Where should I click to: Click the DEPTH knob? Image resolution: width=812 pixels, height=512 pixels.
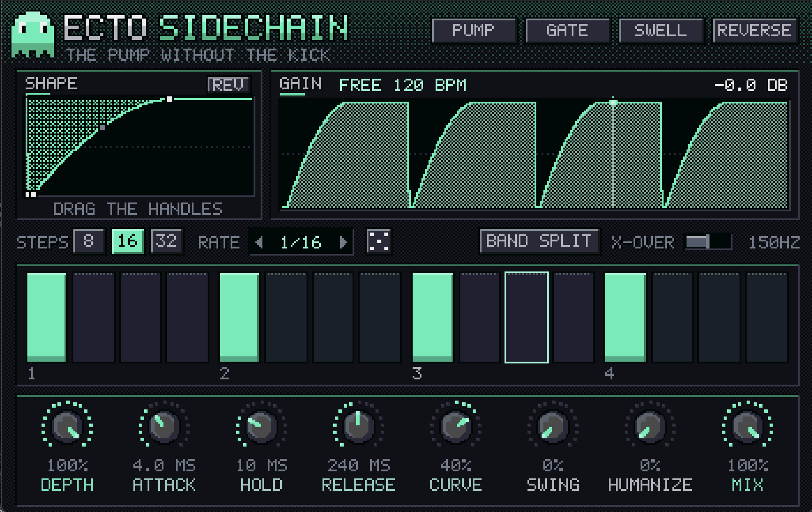[67, 427]
